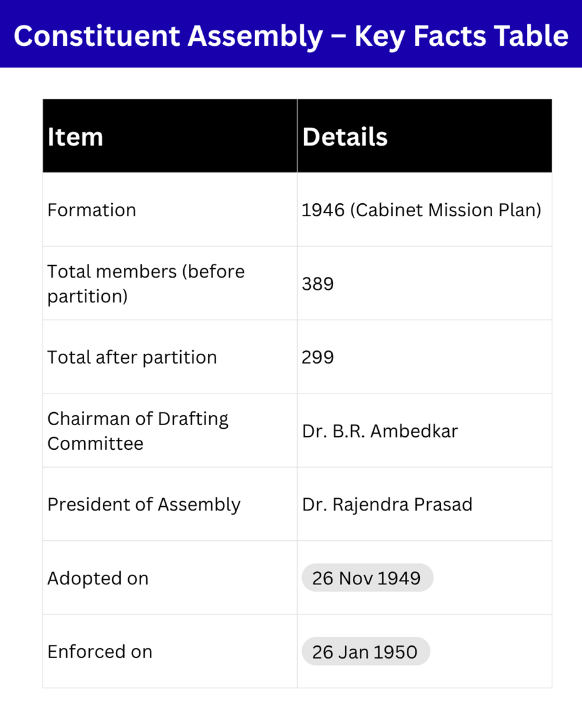This screenshot has width=582, height=728.
Task: Select the 'Enforced on' row label
Action: tap(100, 652)
